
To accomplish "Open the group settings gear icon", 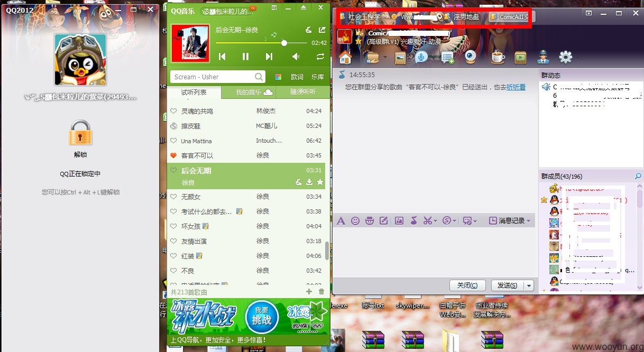I will click(x=566, y=57).
